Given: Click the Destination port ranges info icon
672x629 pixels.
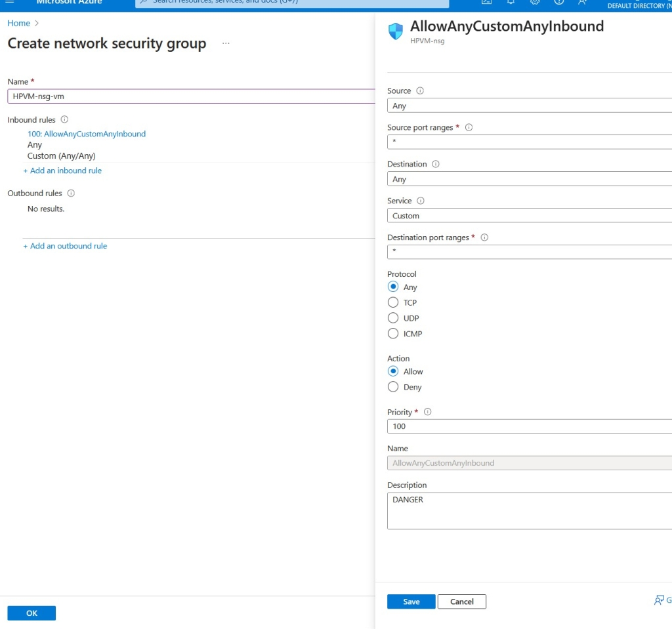Looking at the screenshot, I should (x=485, y=238).
